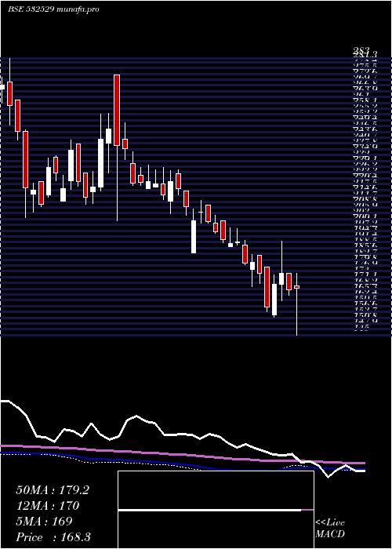Select the first white candle at chart's left edge
The image size is (392, 549).
pyautogui.click(x=2, y=87)
